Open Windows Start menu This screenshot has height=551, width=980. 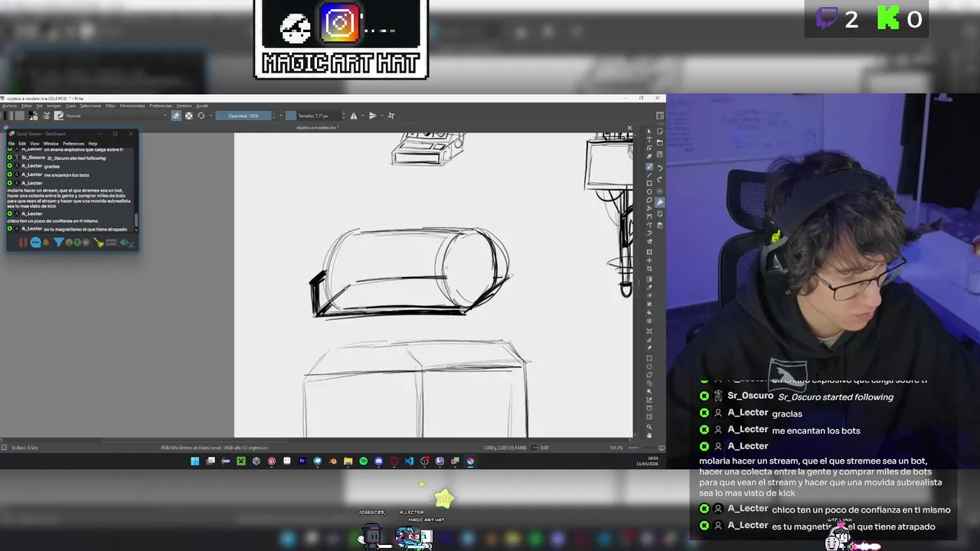194,461
